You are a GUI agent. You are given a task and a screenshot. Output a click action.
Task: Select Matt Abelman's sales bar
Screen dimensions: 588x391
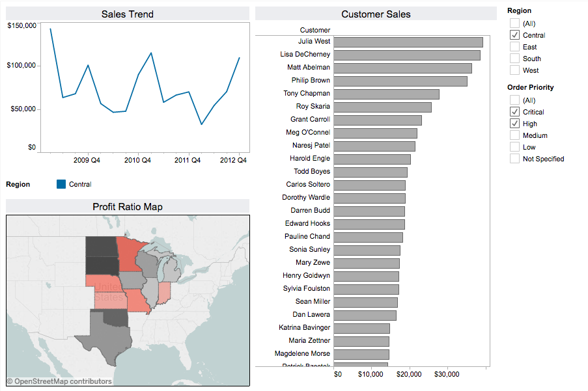402,67
